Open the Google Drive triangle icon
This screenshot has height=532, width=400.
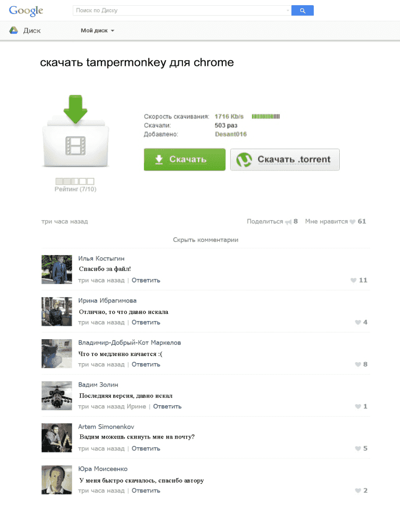[x=14, y=30]
